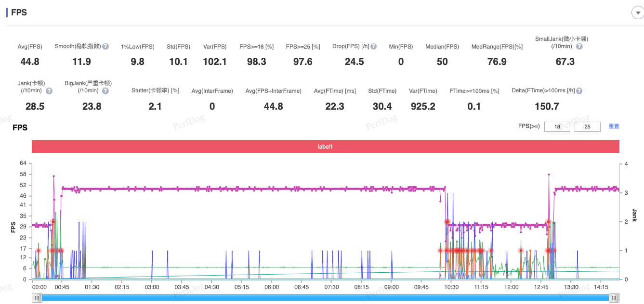Click the help icon beside Smooth(稳帧指数)

point(105,47)
